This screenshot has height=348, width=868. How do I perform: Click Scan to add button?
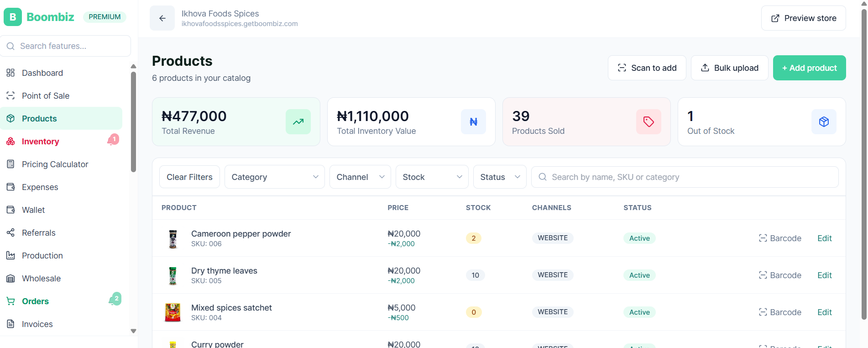pos(647,68)
